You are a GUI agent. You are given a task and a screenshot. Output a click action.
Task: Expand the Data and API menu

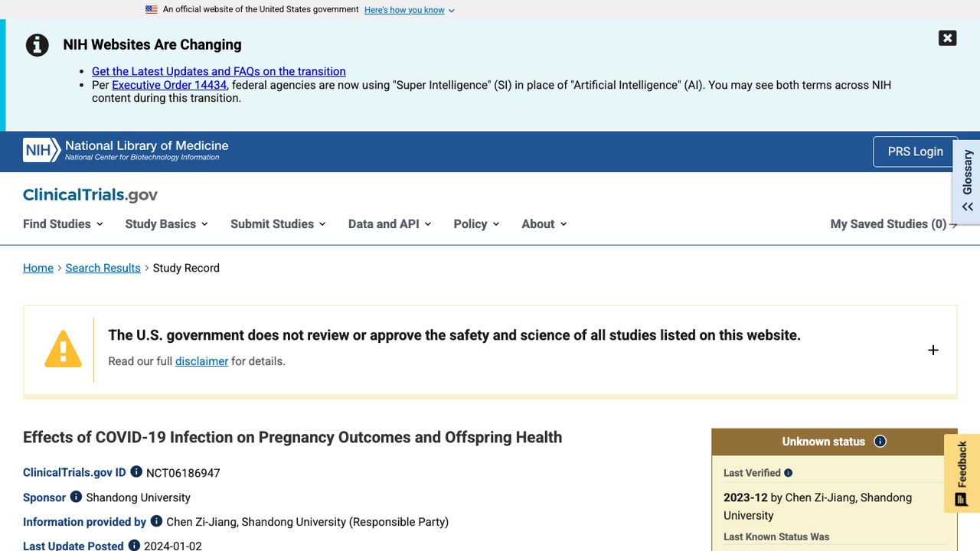click(x=390, y=224)
